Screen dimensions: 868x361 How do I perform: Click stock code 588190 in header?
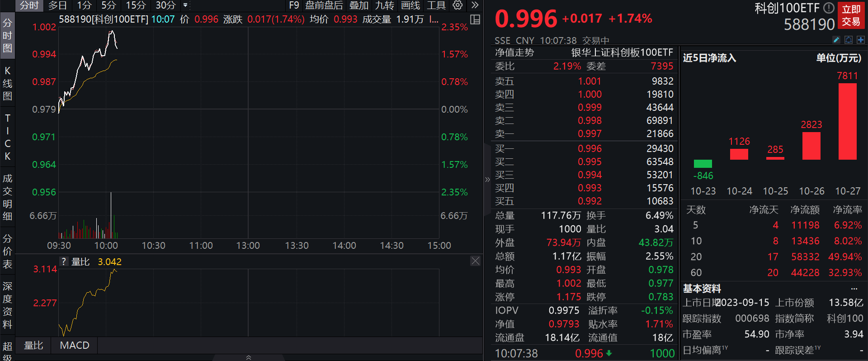(809, 24)
